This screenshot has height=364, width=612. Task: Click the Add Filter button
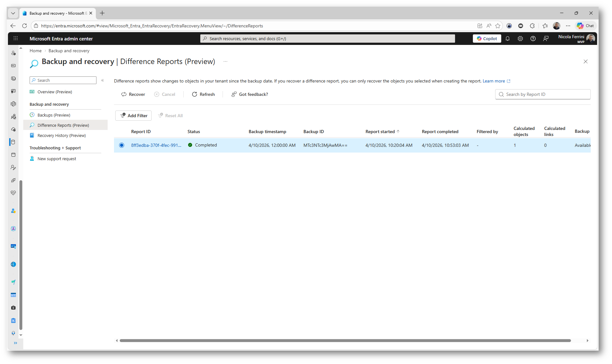[134, 116]
